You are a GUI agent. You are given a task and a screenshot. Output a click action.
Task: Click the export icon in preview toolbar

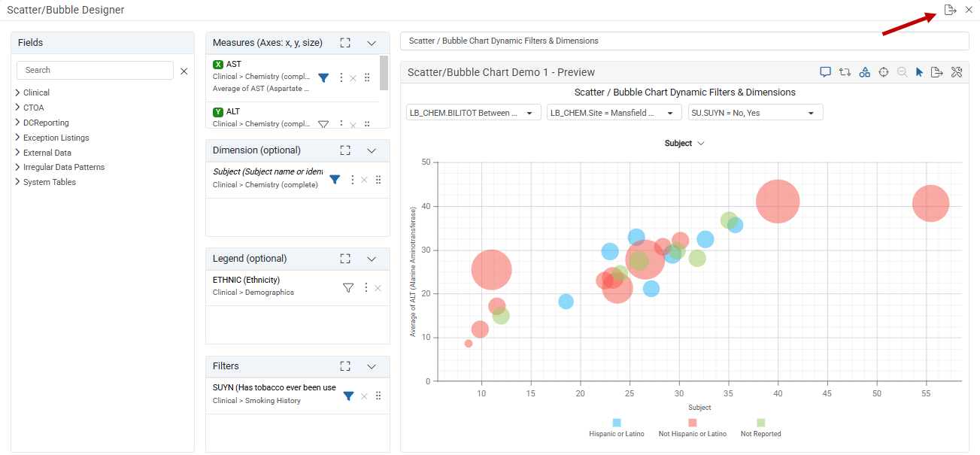coord(936,72)
